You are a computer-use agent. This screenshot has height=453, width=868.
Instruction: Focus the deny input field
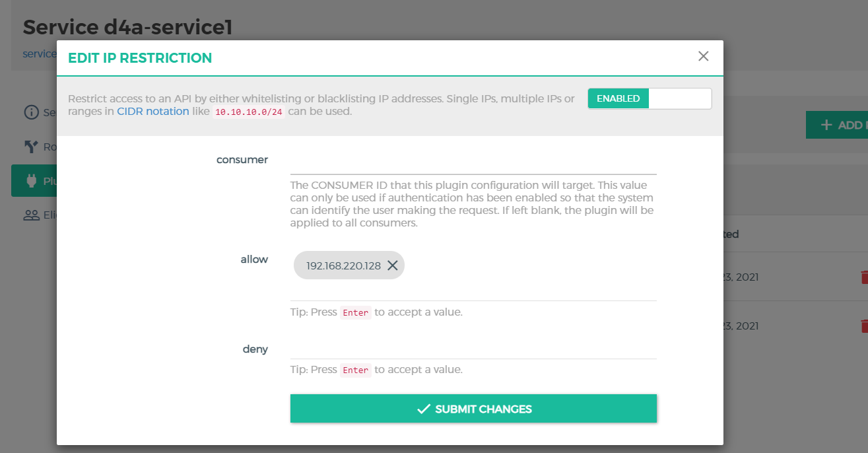473,349
